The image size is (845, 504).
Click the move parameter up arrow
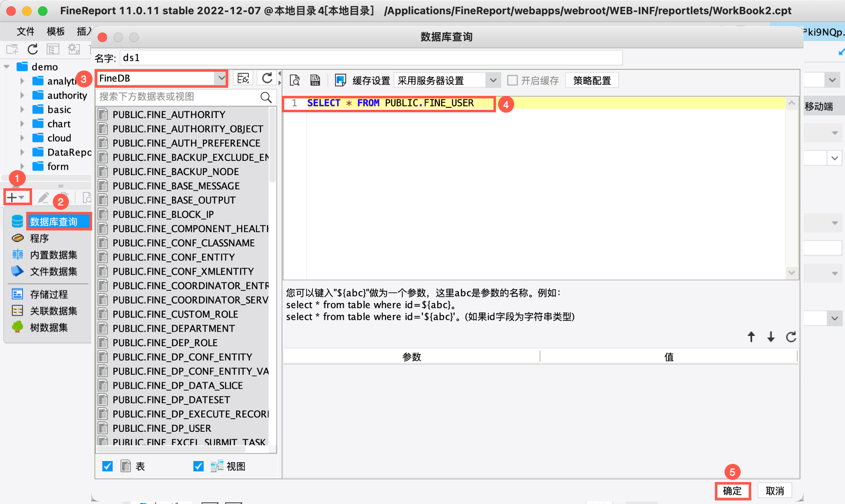point(751,337)
